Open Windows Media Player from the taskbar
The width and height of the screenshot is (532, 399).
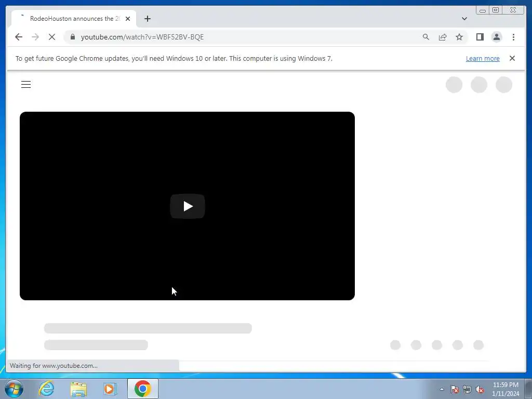(110, 389)
